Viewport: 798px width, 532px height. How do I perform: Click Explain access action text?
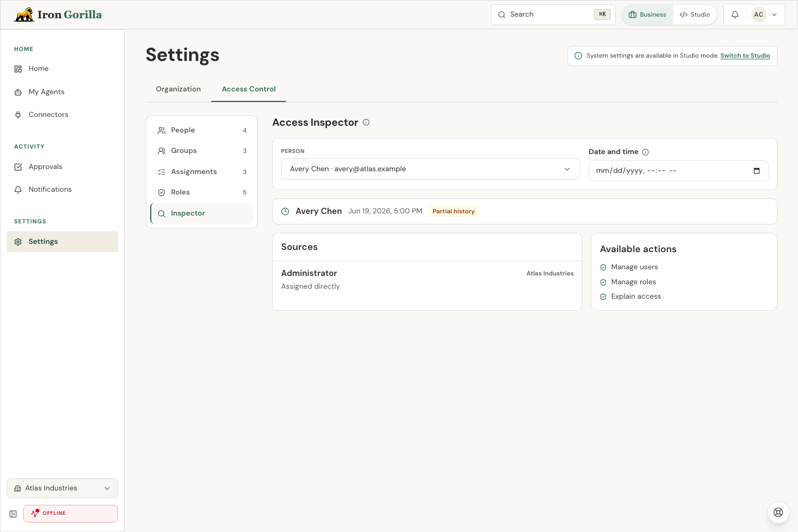[636, 296]
